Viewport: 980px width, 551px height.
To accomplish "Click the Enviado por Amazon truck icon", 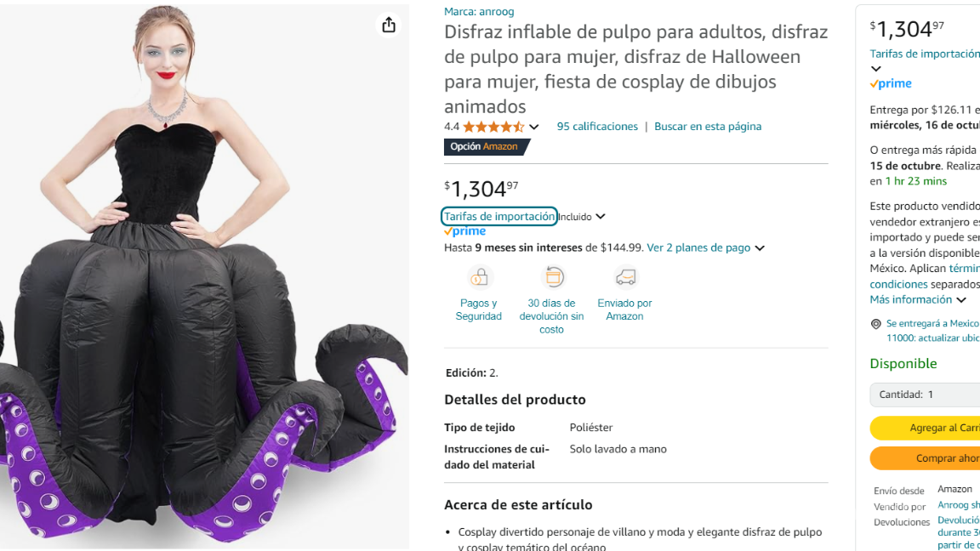I will (625, 276).
